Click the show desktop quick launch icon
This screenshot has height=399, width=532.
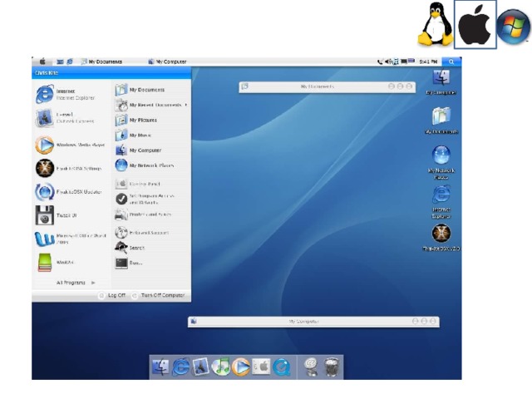click(60, 62)
